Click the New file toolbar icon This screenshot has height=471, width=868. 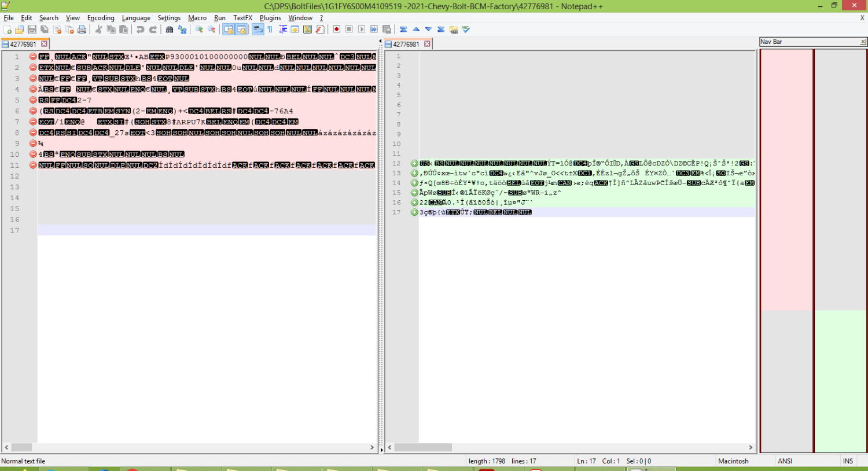coord(8,30)
